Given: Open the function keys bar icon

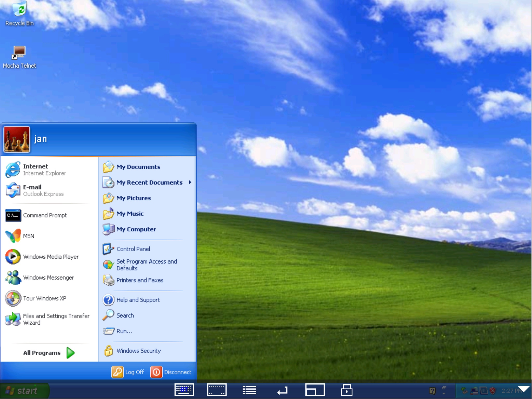Looking at the screenshot, I should 217,390.
